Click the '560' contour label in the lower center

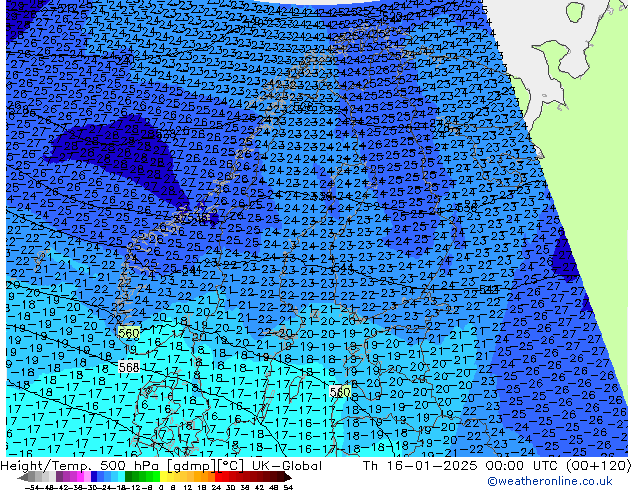pyautogui.click(x=340, y=391)
